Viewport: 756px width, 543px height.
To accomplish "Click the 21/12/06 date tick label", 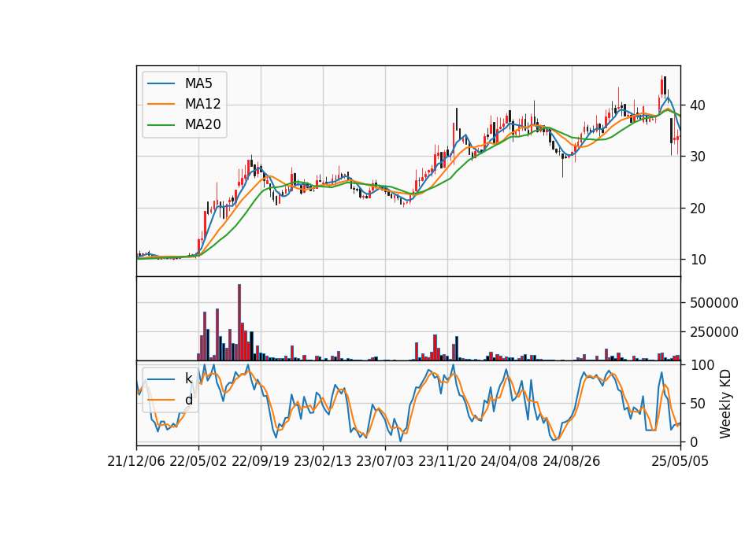I will tap(136, 462).
